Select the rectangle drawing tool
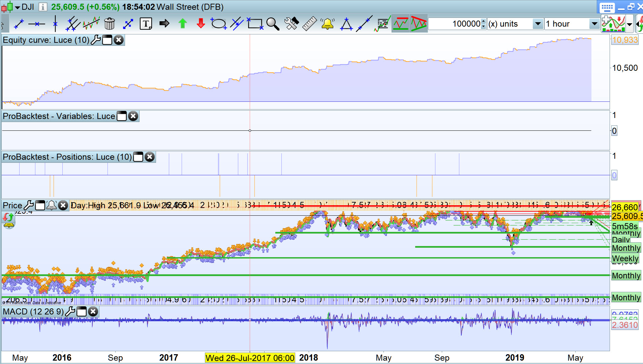 tap(255, 24)
